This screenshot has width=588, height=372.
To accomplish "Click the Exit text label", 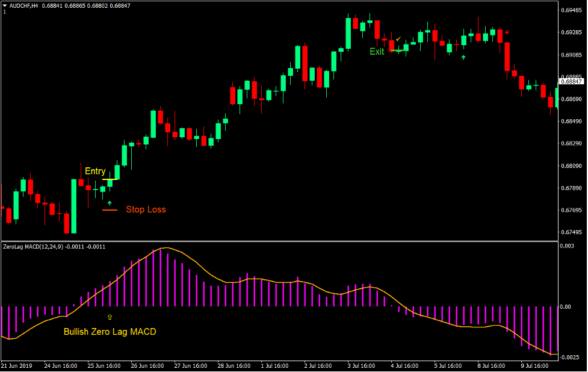I will pyautogui.click(x=377, y=51).
